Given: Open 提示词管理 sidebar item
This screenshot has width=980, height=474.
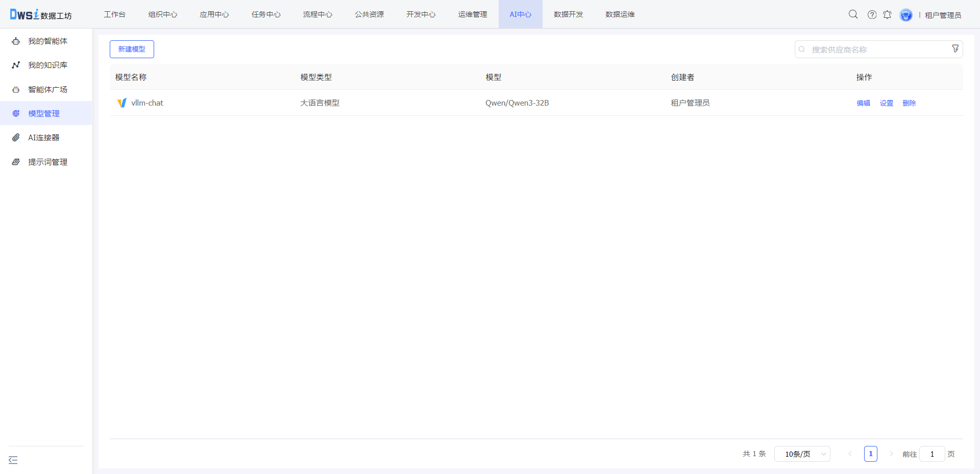Looking at the screenshot, I should point(47,162).
